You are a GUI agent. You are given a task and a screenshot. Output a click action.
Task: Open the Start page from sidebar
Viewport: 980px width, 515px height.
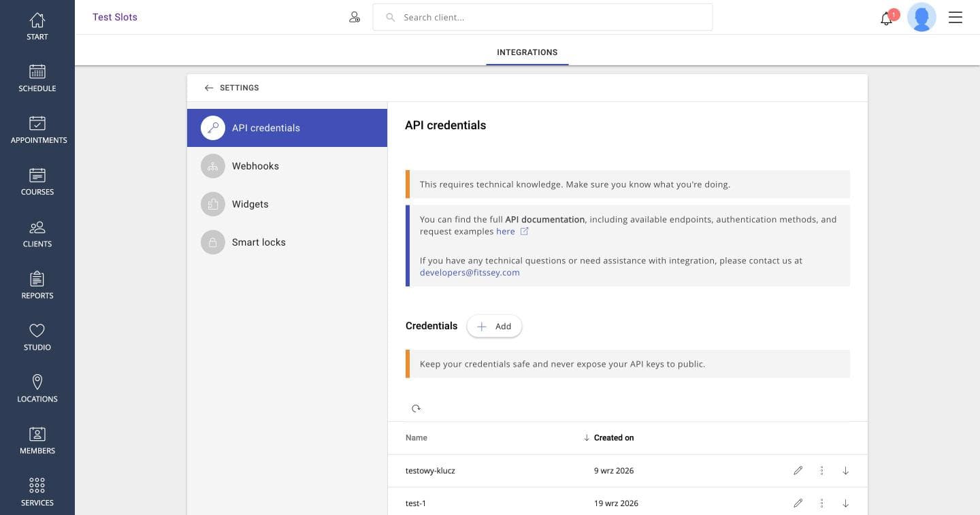coord(37,27)
